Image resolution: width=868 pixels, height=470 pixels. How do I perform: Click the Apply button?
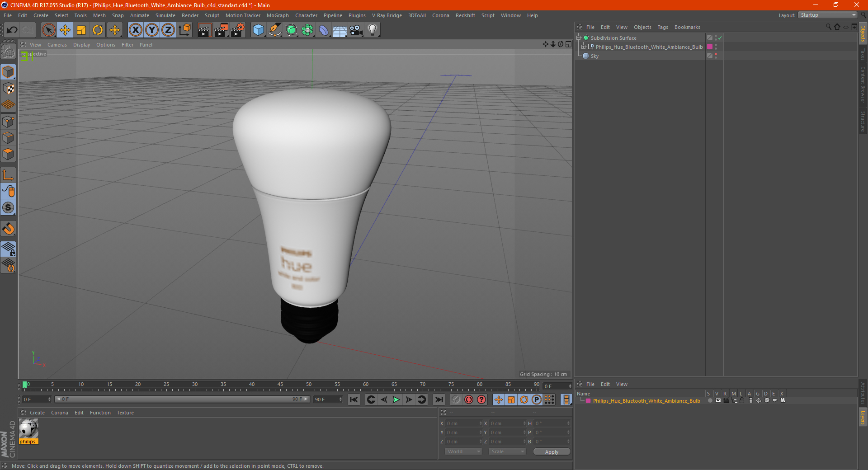tap(552, 452)
